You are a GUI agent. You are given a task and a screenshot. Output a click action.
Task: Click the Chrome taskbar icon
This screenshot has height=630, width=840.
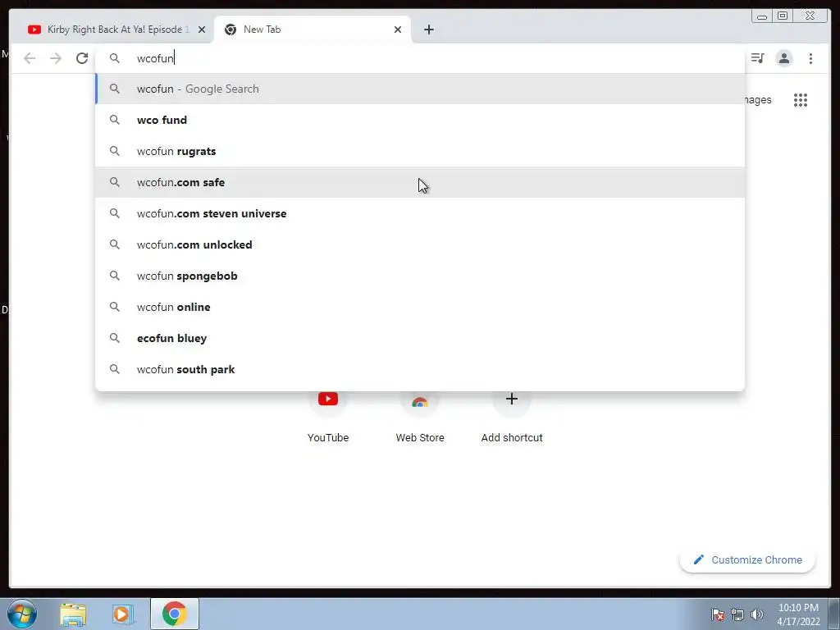click(175, 614)
